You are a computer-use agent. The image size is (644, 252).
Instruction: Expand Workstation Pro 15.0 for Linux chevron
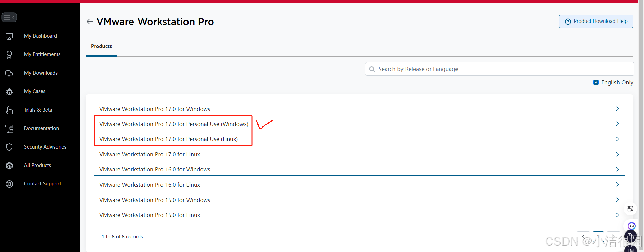tap(617, 215)
